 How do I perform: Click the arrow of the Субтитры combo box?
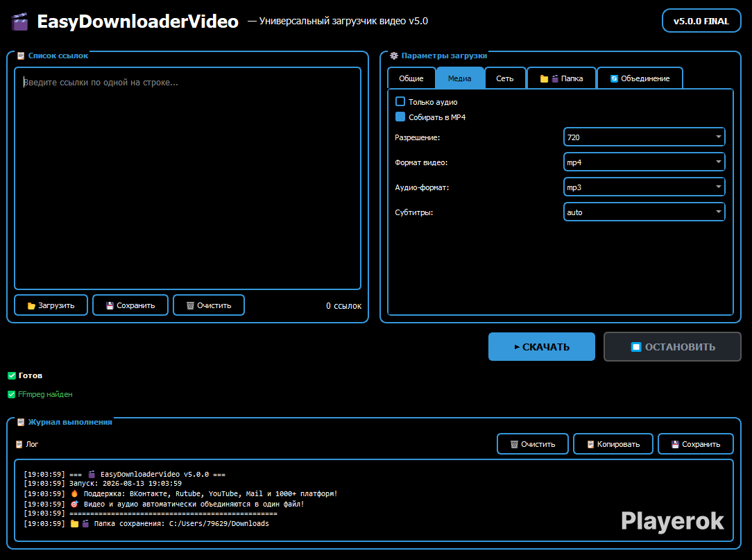tap(719, 212)
